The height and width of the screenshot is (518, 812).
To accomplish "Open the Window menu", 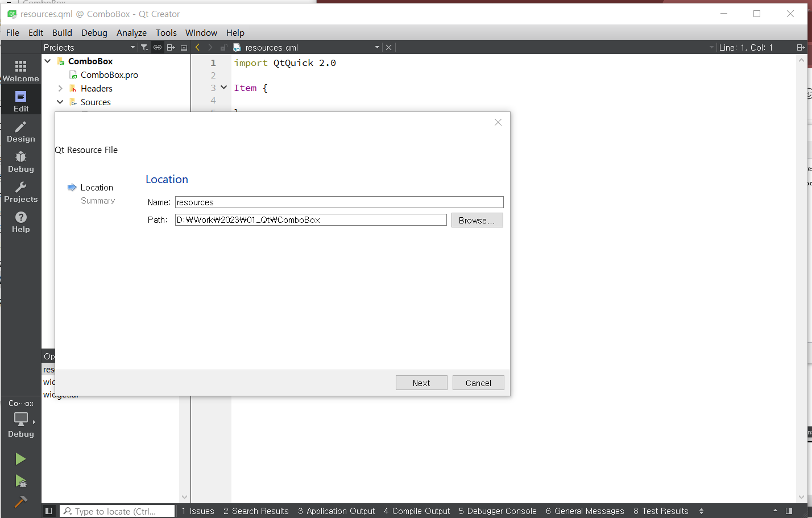I will [x=201, y=32].
